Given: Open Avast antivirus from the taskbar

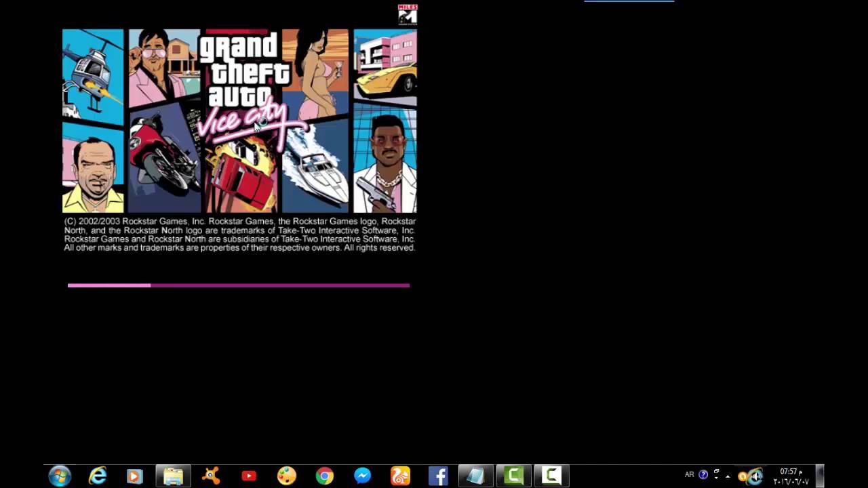Looking at the screenshot, I should click(212, 476).
